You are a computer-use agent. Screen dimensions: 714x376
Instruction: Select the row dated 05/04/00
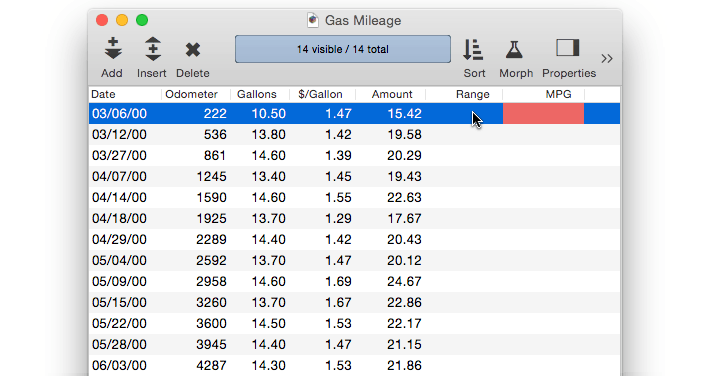[x=354, y=260]
